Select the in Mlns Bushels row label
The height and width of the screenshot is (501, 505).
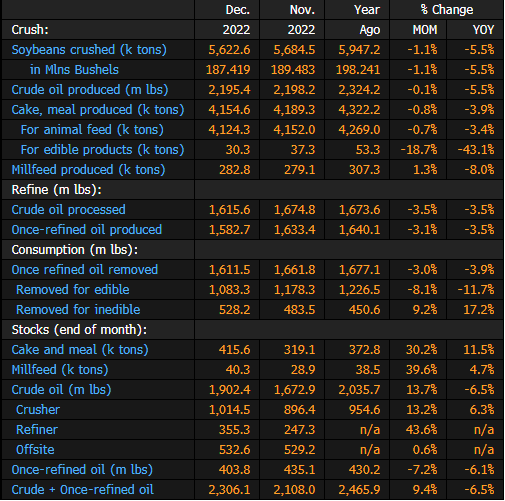click(74, 70)
